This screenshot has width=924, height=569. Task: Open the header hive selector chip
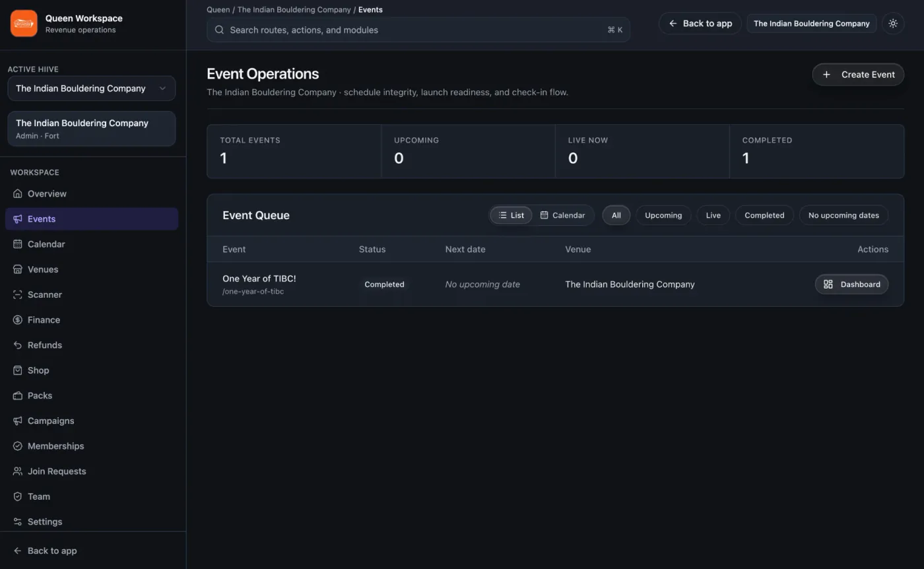(x=812, y=23)
